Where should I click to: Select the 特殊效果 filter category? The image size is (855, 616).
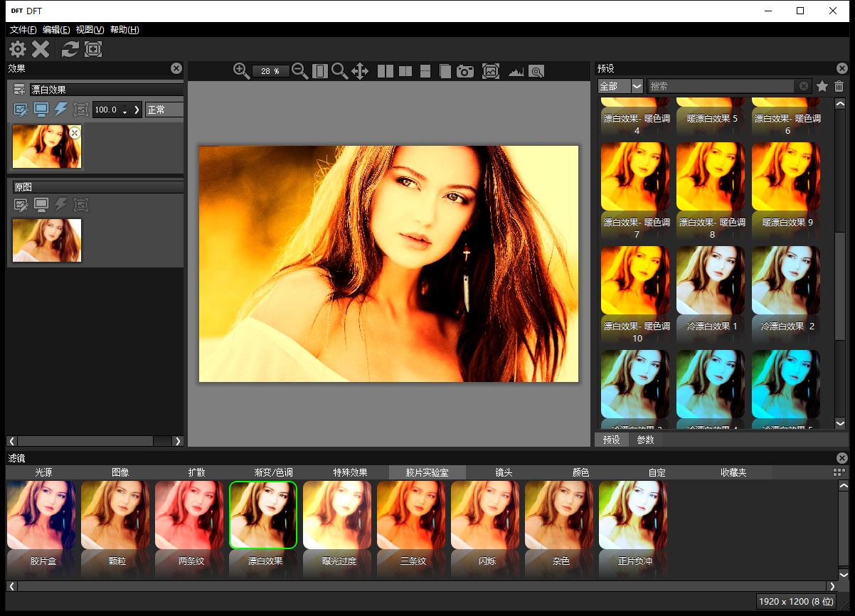pyautogui.click(x=351, y=472)
